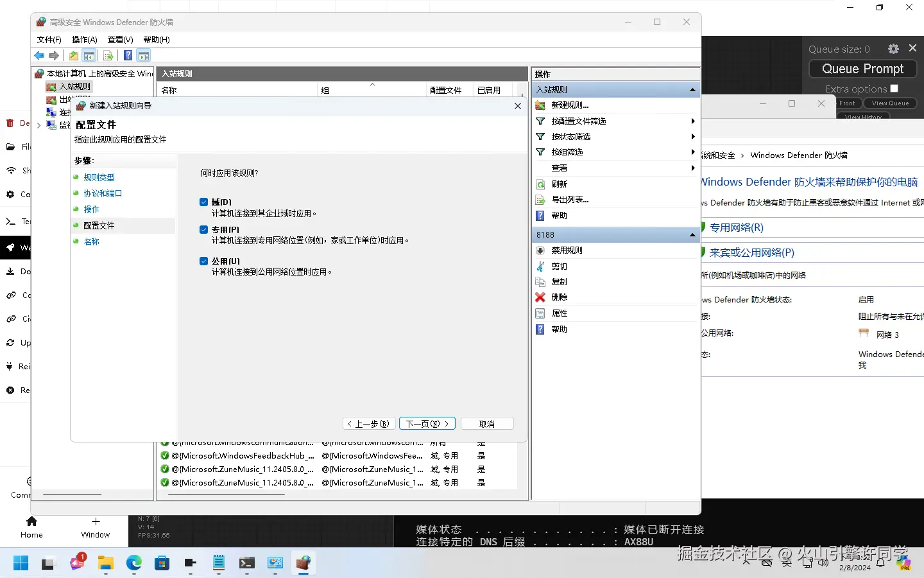This screenshot has width=924, height=578.
Task: Sort by 已启用 column header
Action: tap(493, 91)
